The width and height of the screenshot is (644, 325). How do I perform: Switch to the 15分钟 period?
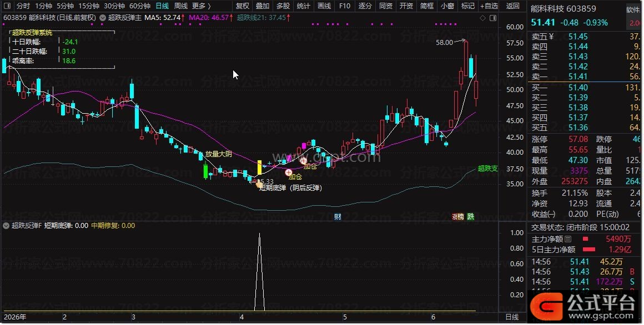pyautogui.click(x=89, y=6)
